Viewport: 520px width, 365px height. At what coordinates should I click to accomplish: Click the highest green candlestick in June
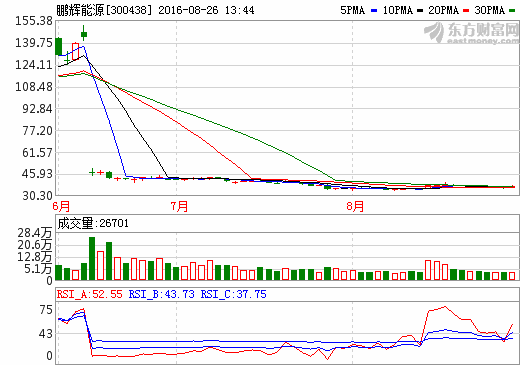(x=84, y=34)
